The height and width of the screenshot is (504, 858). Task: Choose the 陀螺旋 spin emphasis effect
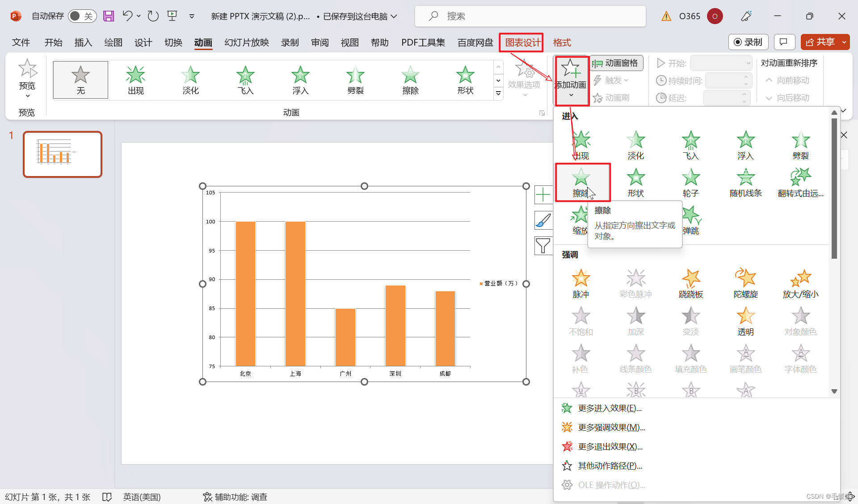point(745,283)
